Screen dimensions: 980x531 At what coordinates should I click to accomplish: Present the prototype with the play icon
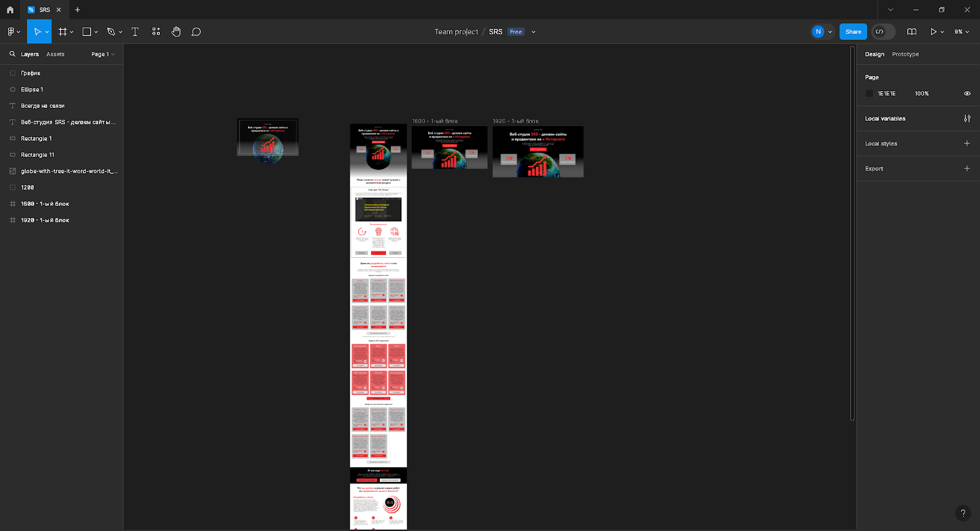(x=933, y=32)
